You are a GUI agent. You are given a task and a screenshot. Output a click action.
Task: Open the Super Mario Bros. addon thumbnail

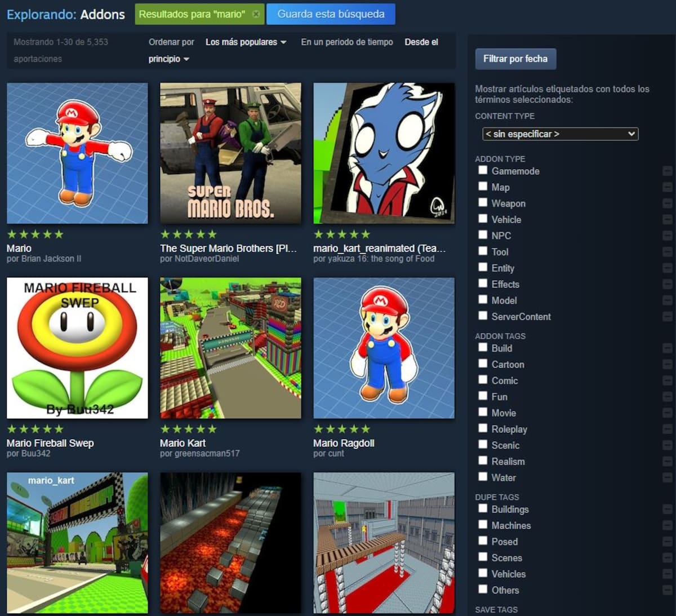click(x=230, y=153)
